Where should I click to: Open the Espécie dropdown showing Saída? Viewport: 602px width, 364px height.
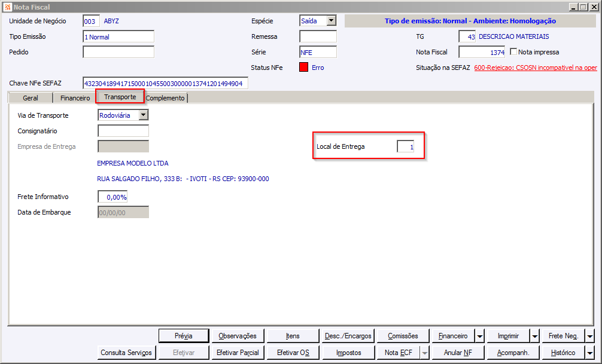point(332,21)
